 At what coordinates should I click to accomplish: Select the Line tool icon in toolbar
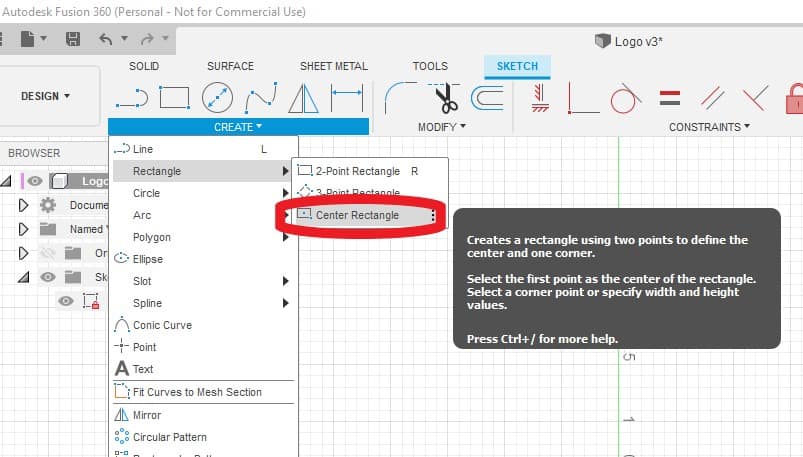pyautogui.click(x=132, y=98)
